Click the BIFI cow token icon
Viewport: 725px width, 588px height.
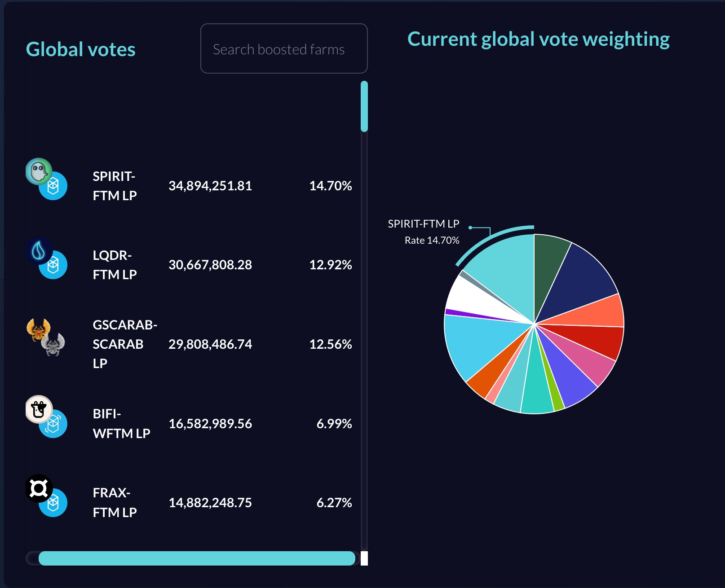click(x=39, y=409)
